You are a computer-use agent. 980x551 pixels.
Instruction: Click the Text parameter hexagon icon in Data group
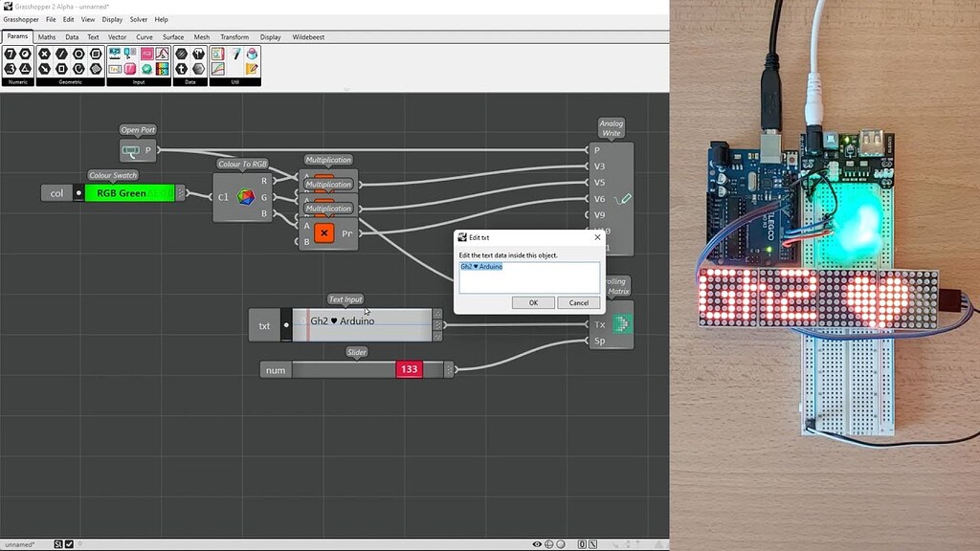point(180,70)
